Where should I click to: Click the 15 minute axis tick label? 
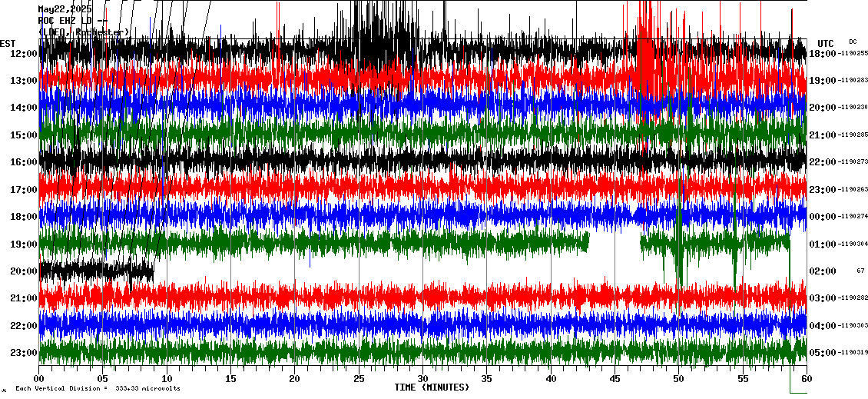click(x=231, y=379)
